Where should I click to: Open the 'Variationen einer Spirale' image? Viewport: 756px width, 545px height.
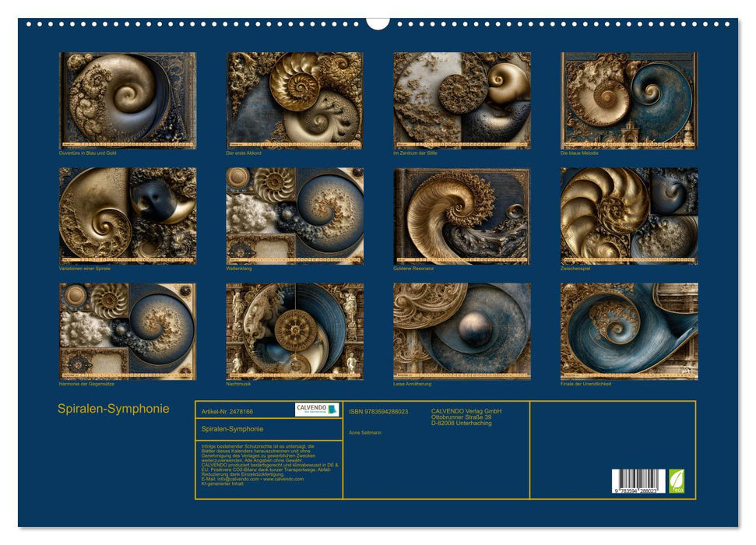tap(128, 216)
